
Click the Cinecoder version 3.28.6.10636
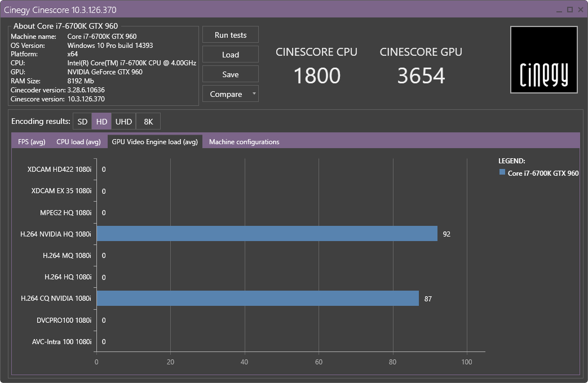[86, 90]
